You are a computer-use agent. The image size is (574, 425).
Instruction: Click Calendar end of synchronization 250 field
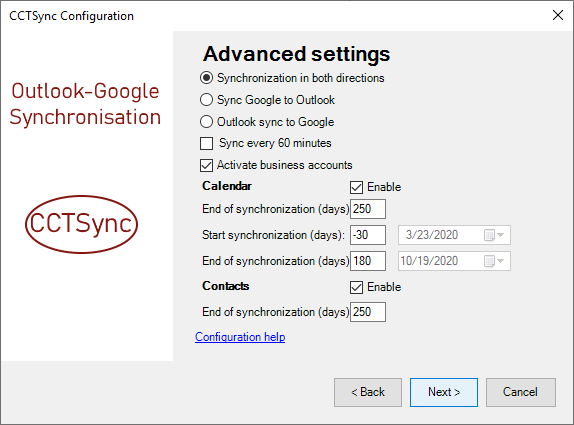pos(368,209)
